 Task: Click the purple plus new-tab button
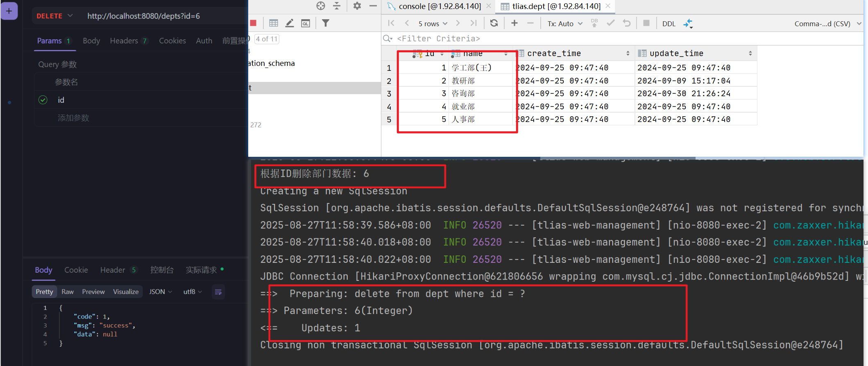pyautogui.click(x=9, y=11)
